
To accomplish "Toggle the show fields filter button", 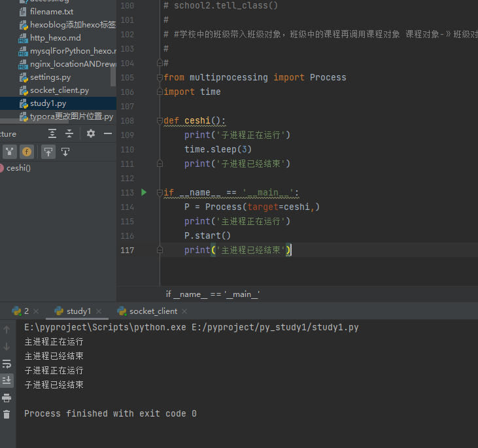I will coord(27,152).
